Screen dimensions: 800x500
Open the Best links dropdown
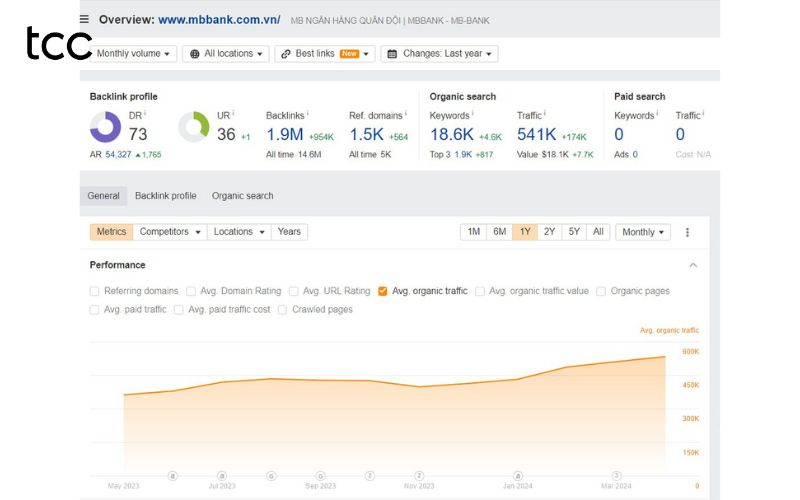324,54
